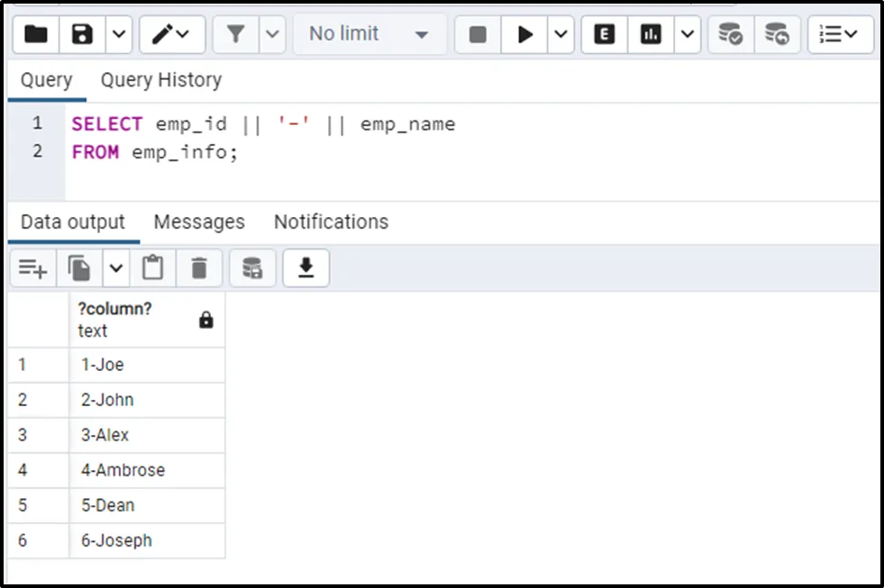
Task: Open the copy options dropdown in results
Action: coord(116,267)
